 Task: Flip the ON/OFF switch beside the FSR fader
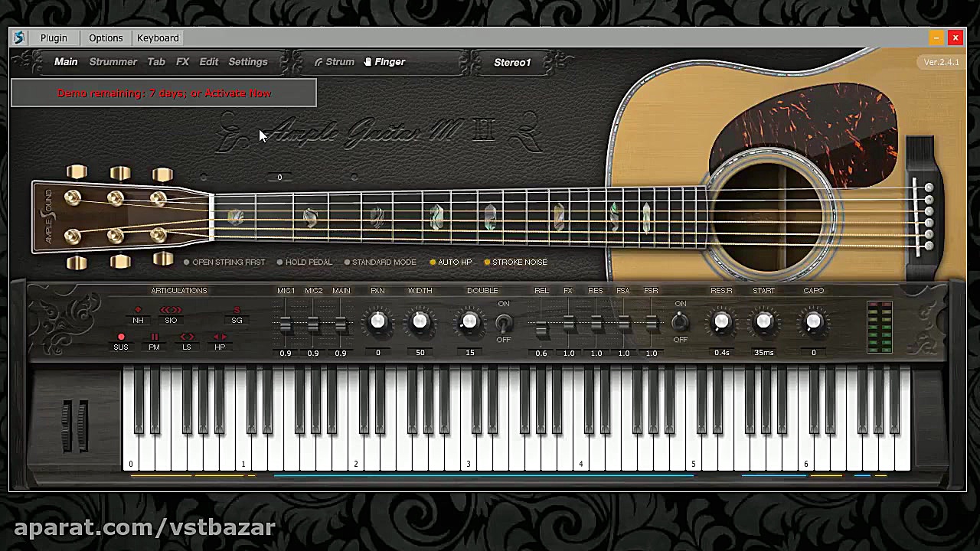pyautogui.click(x=680, y=322)
